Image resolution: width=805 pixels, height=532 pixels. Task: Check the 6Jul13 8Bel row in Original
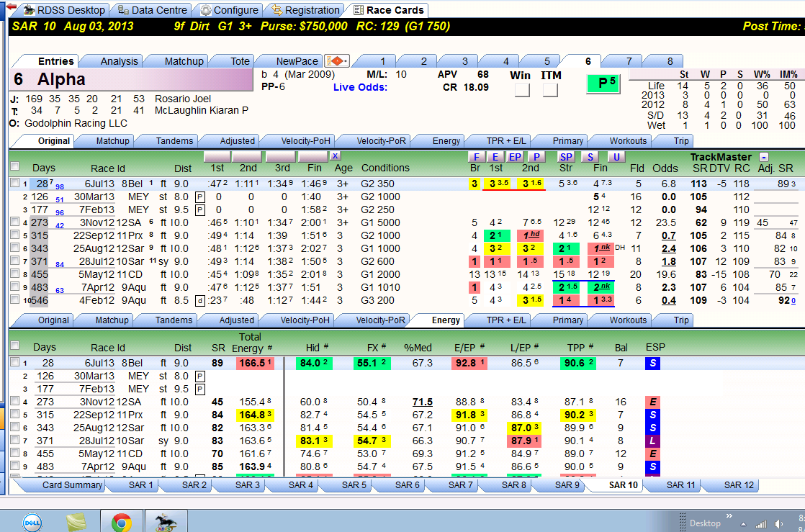(15, 183)
